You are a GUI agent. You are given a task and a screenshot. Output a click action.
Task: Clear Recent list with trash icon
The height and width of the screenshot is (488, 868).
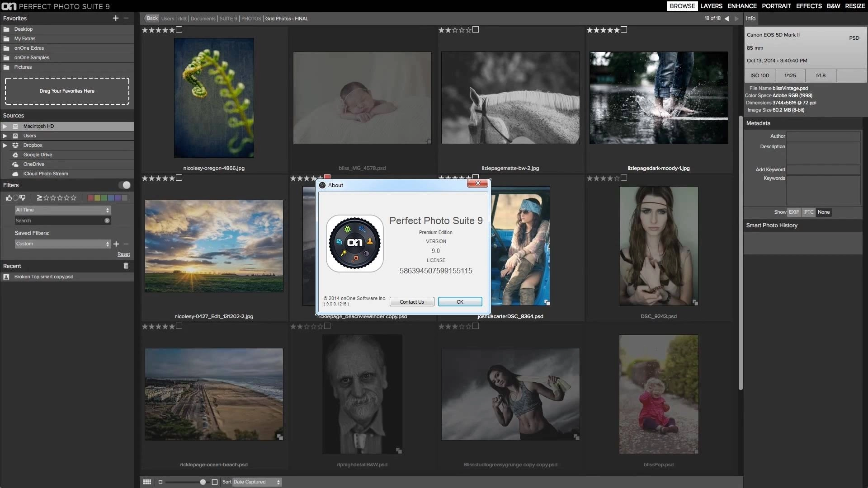[126, 266]
